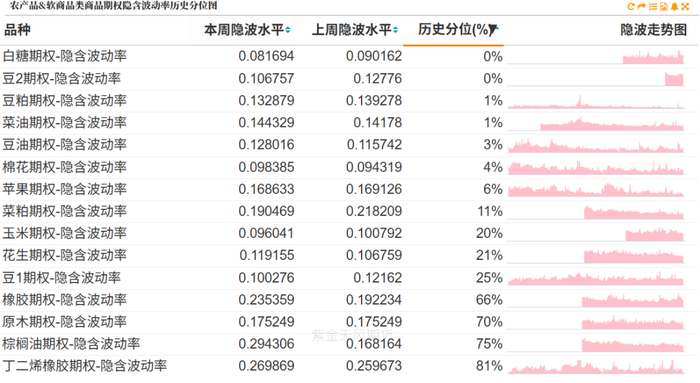This screenshot has width=700, height=383.
Task: Click the 品种 column header
Action: (x=17, y=30)
